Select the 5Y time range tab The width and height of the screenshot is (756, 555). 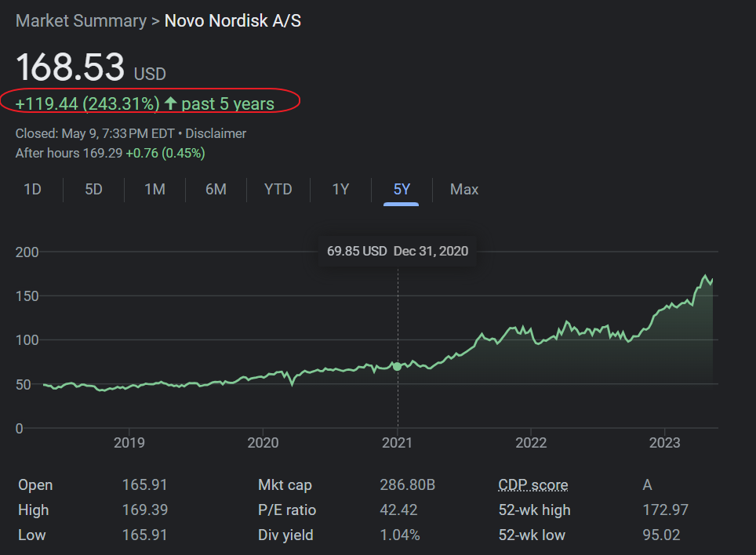pyautogui.click(x=402, y=190)
